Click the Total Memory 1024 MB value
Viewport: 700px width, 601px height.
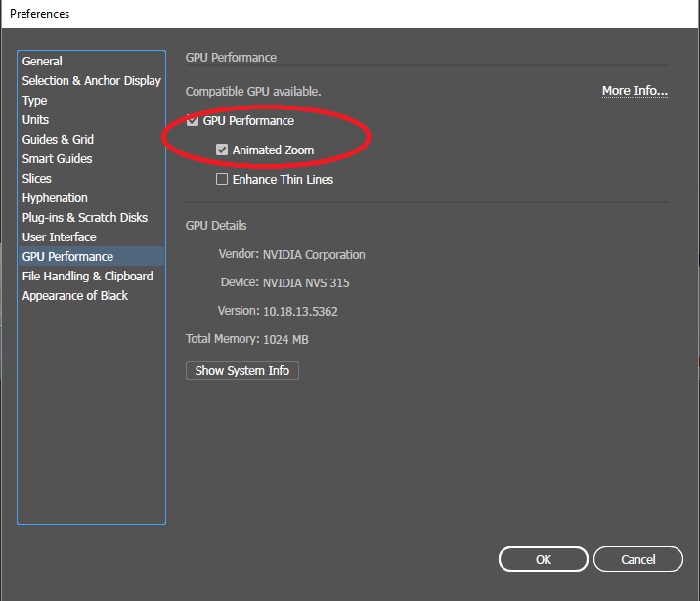[x=285, y=339]
